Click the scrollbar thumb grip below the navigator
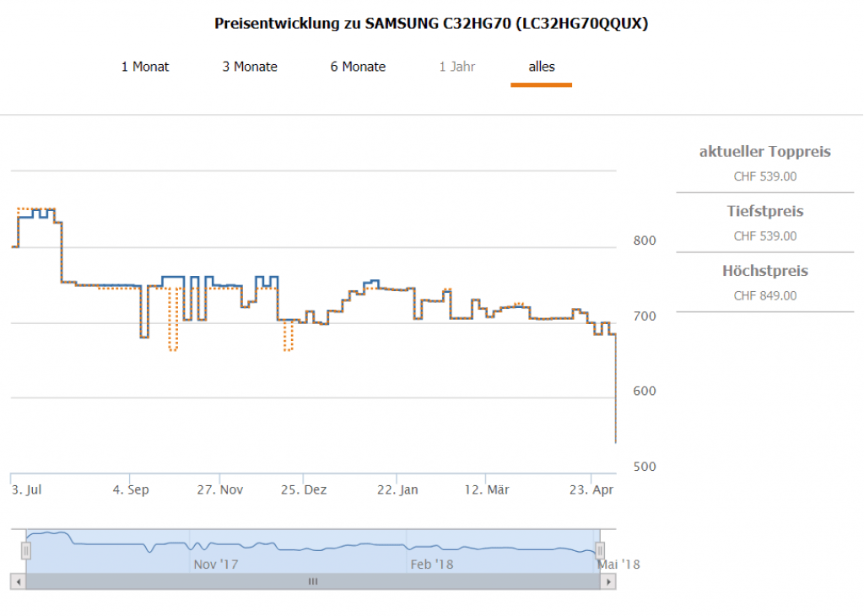 tap(312, 581)
